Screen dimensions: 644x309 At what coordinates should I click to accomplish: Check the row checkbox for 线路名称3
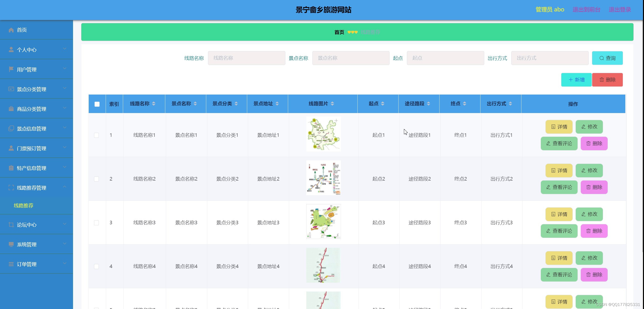click(96, 223)
